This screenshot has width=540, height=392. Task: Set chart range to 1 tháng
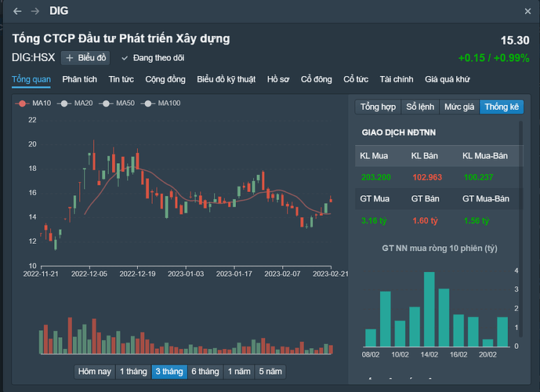tap(132, 372)
